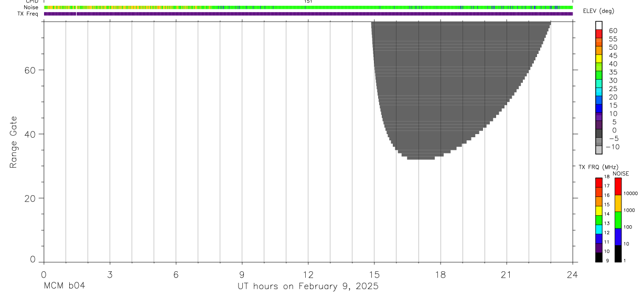This screenshot has width=644, height=297.
Task: Click the x-axis tick label '3'
Action: [110, 274]
